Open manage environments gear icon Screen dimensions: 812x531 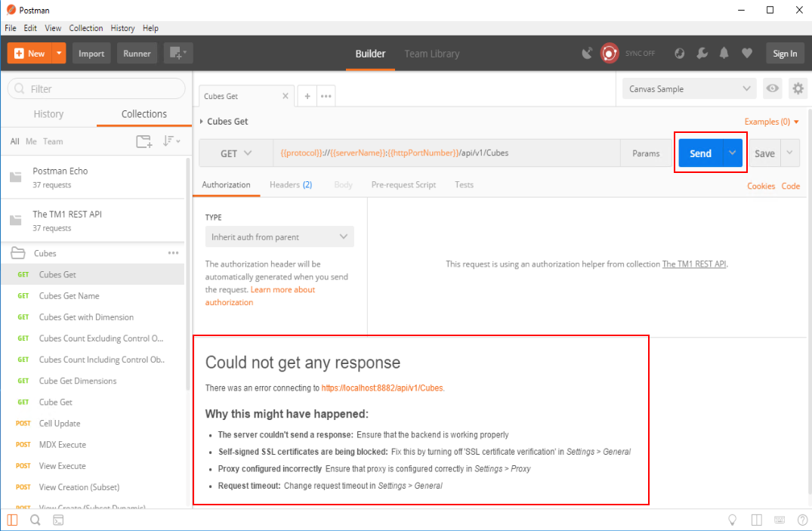tap(798, 89)
